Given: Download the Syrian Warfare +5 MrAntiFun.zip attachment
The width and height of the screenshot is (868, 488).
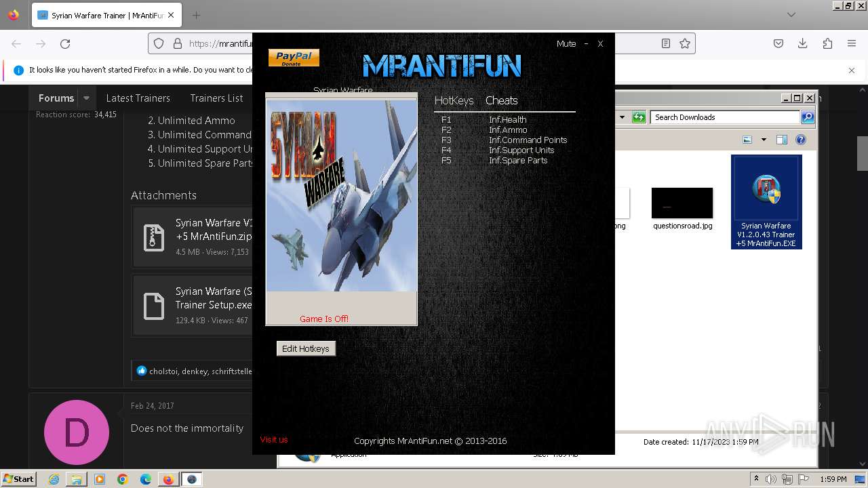Looking at the screenshot, I should tap(214, 230).
